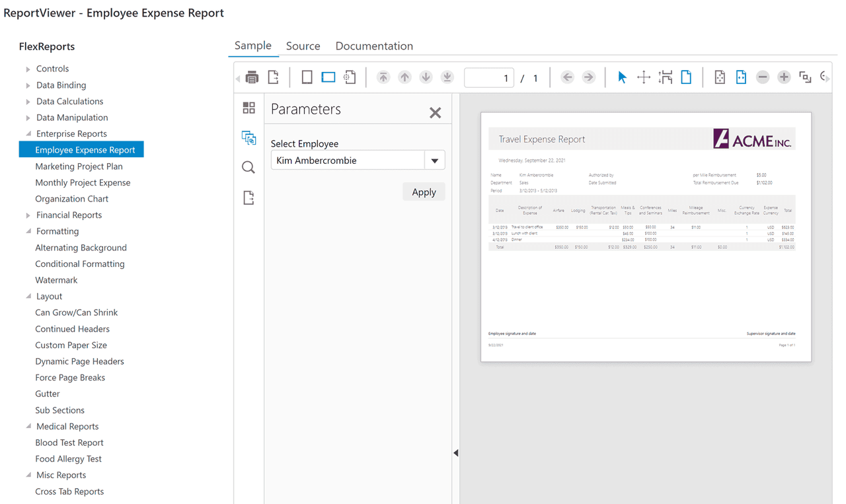Close the Parameters panel

[x=435, y=113]
